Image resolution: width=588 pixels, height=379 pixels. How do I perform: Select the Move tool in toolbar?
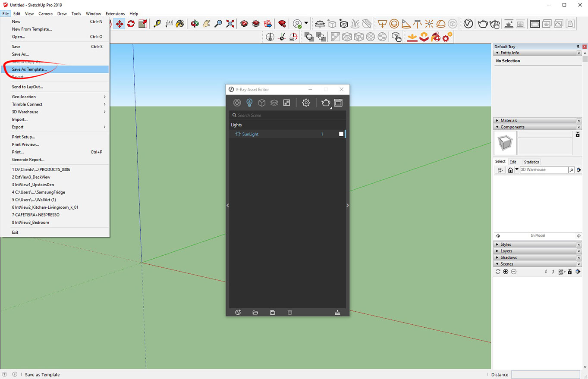point(119,24)
